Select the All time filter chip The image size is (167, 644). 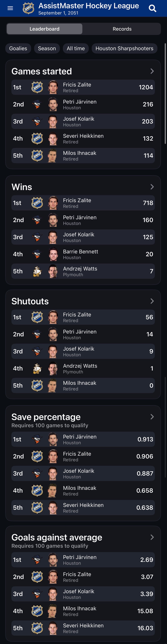point(76,48)
